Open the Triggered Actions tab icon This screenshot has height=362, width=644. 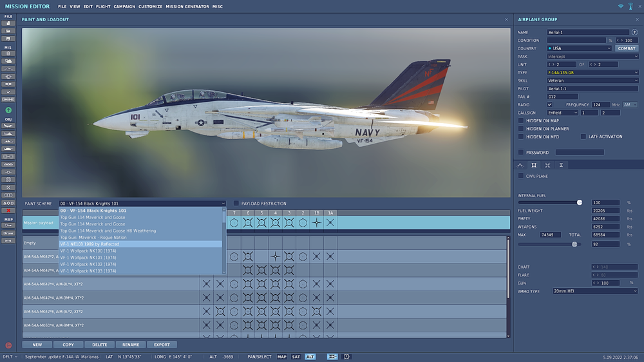(547, 165)
